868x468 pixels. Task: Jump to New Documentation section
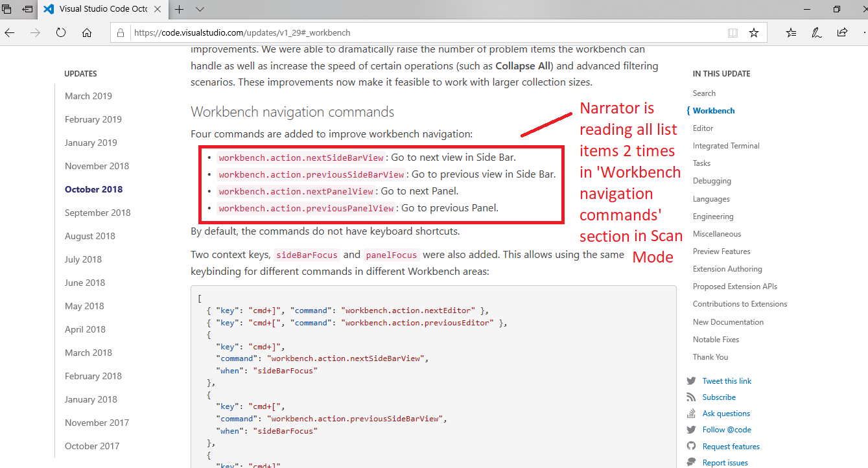pos(728,322)
